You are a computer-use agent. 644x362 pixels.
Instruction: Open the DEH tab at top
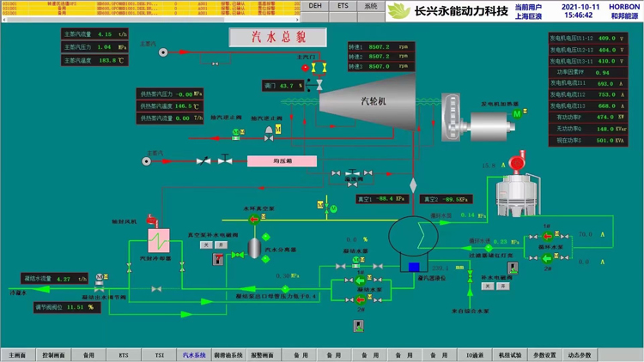point(315,6)
